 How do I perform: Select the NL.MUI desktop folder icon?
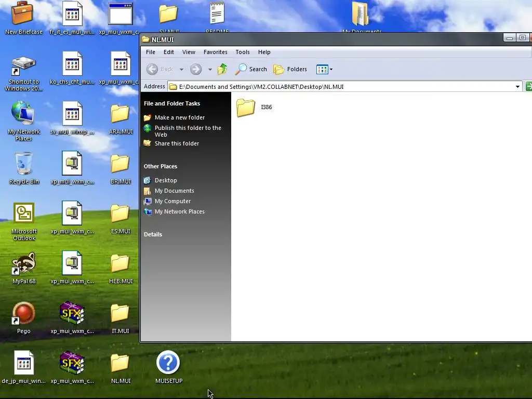pos(121,368)
